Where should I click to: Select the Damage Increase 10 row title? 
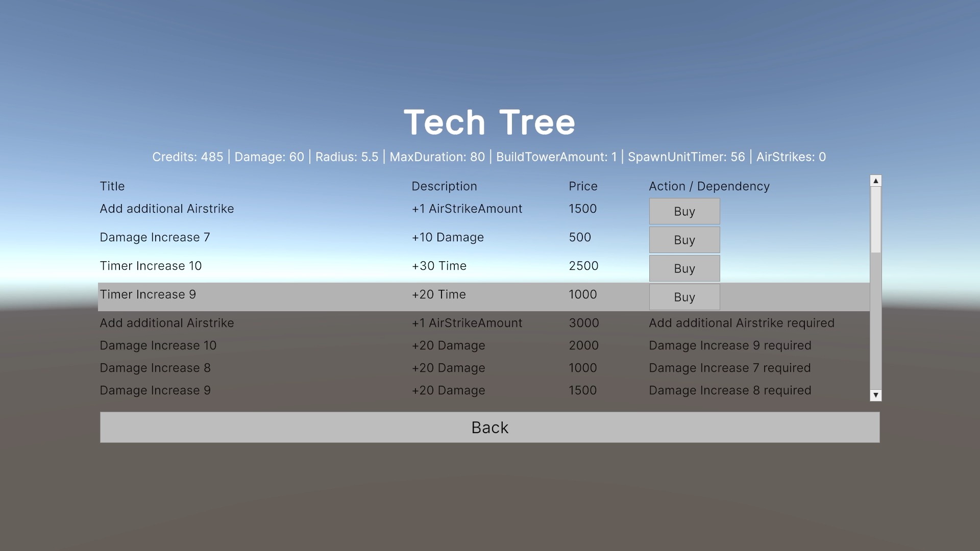tap(158, 345)
